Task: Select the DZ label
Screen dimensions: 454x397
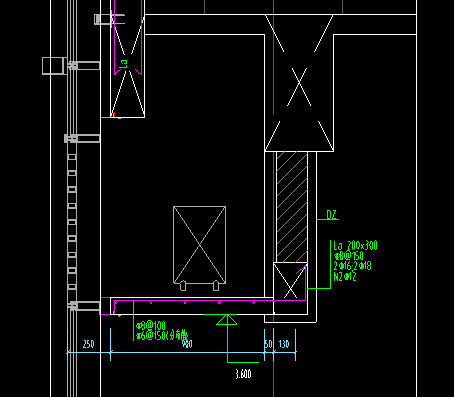Action: [x=331, y=214]
